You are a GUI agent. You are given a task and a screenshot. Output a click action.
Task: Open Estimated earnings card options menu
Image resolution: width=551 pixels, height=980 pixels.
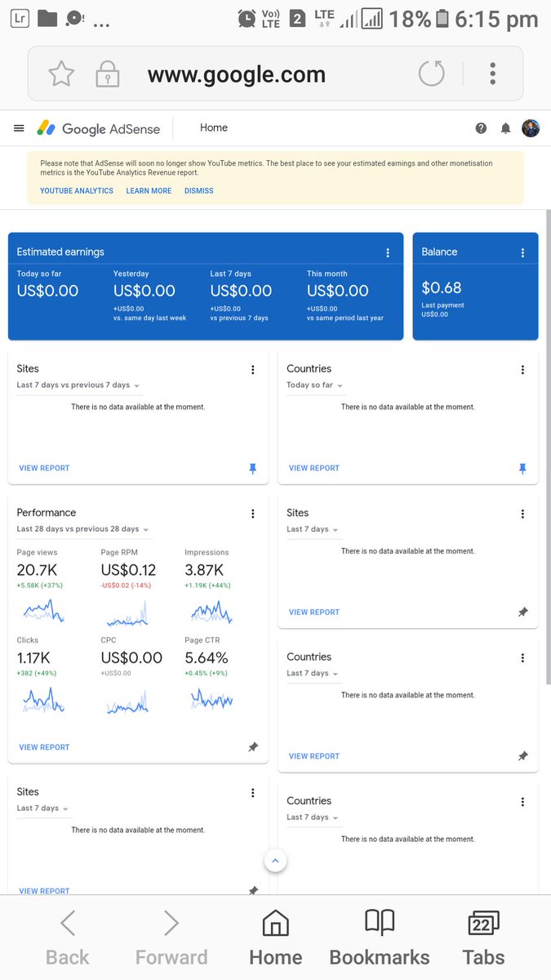pyautogui.click(x=388, y=253)
